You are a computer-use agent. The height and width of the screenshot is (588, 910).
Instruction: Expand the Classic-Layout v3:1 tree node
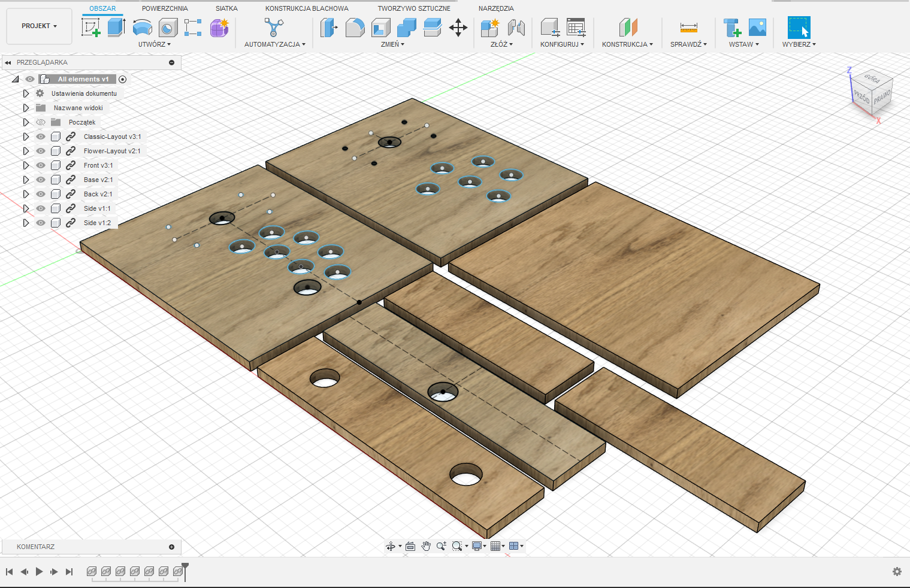(x=26, y=137)
